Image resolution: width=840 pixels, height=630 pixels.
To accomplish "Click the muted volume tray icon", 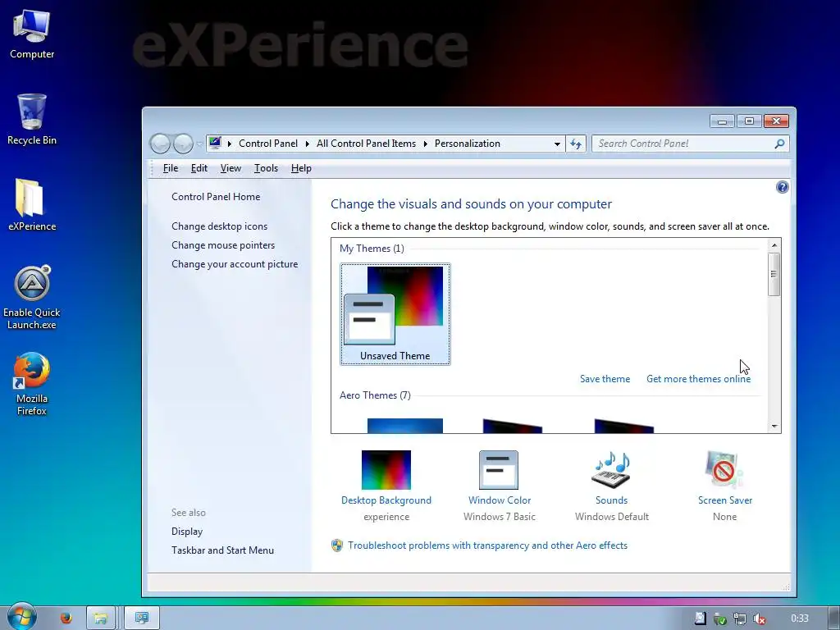I will tap(759, 619).
